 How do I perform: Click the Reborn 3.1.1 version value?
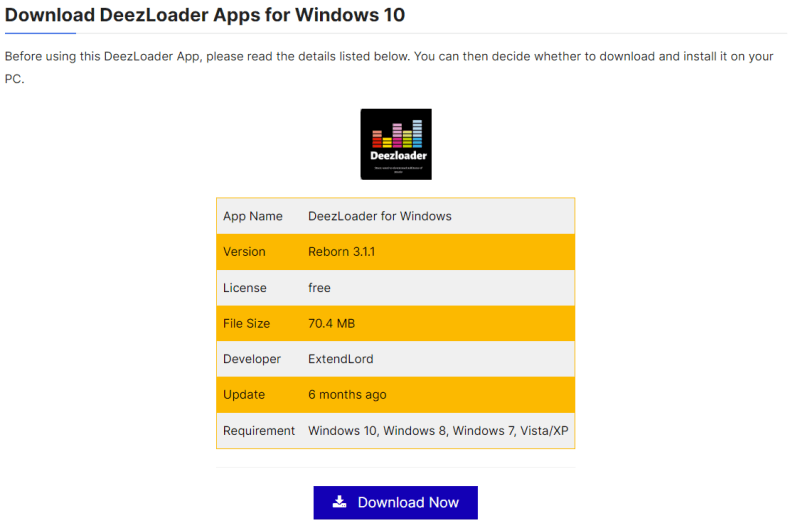pos(342,252)
